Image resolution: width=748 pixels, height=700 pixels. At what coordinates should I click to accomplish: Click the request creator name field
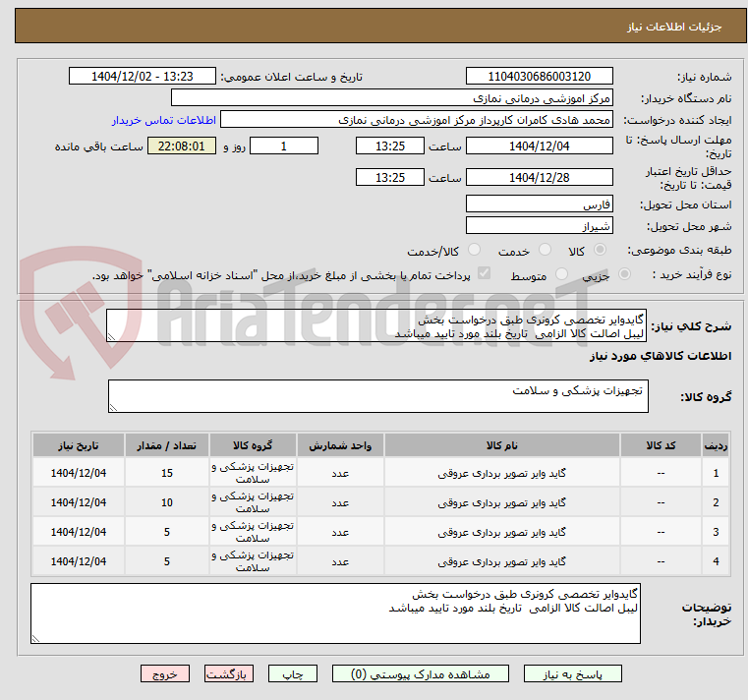click(x=417, y=120)
